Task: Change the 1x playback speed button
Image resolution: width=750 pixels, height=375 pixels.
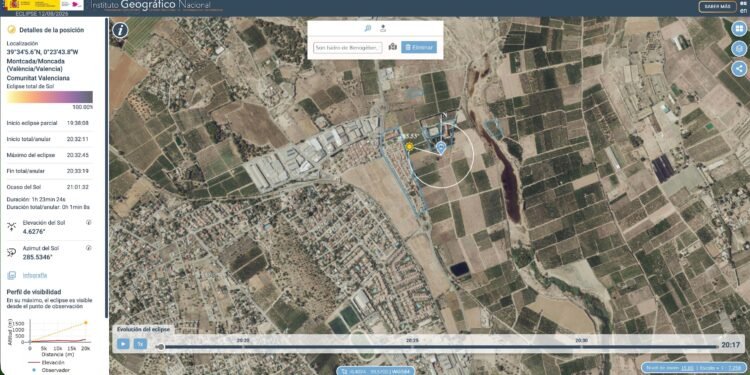Action: 140,343
